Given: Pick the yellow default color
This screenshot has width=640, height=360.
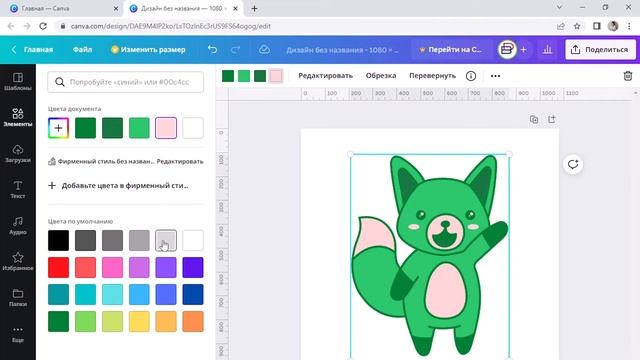Looking at the screenshot, I should [x=139, y=321].
